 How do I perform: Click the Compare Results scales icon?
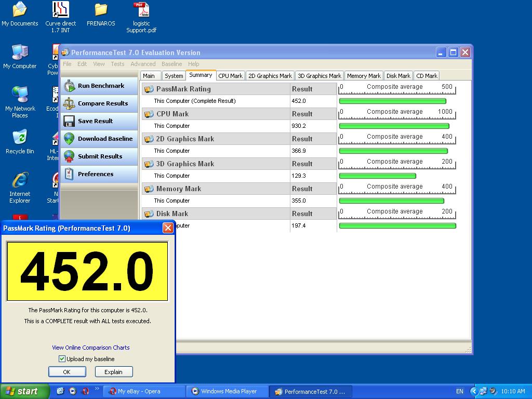[69, 103]
